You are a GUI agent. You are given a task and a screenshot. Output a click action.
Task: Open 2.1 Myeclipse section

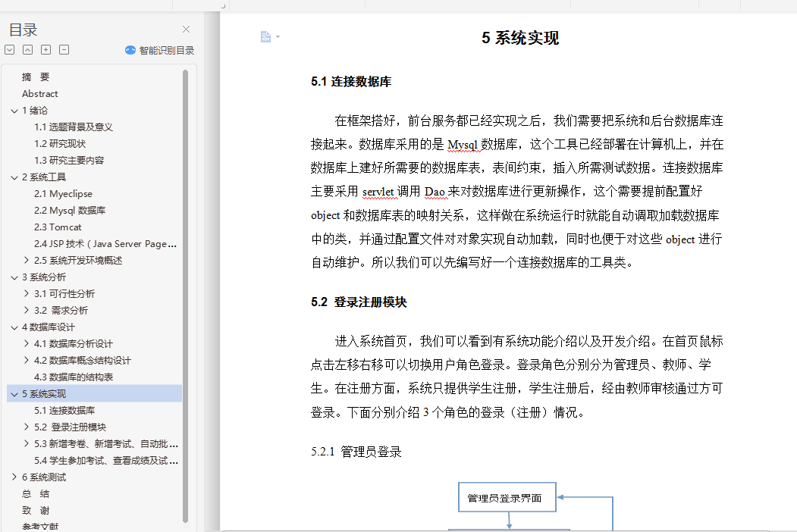(63, 193)
